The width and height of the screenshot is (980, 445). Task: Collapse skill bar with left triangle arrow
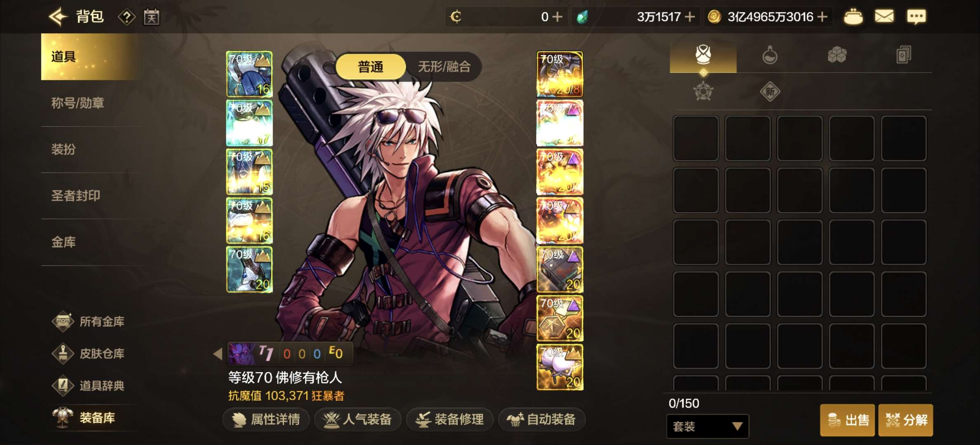(218, 354)
